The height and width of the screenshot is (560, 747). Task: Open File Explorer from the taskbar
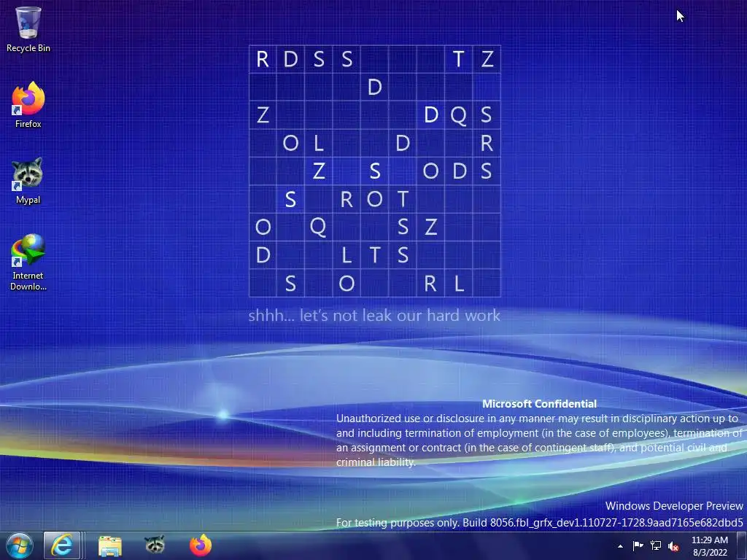coord(110,545)
